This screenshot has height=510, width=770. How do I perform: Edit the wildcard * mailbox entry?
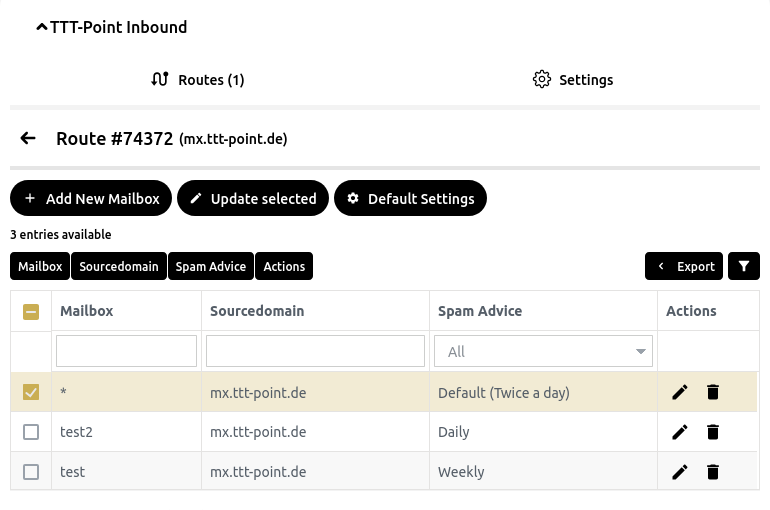pos(680,392)
